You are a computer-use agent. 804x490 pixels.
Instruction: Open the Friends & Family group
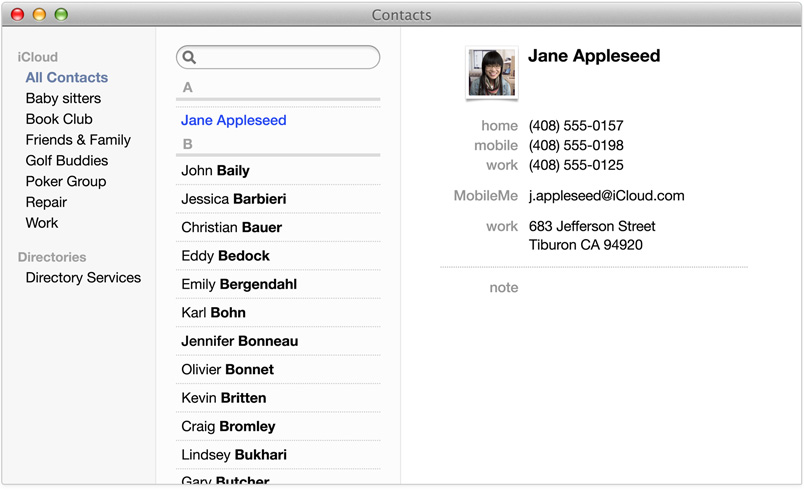point(78,140)
